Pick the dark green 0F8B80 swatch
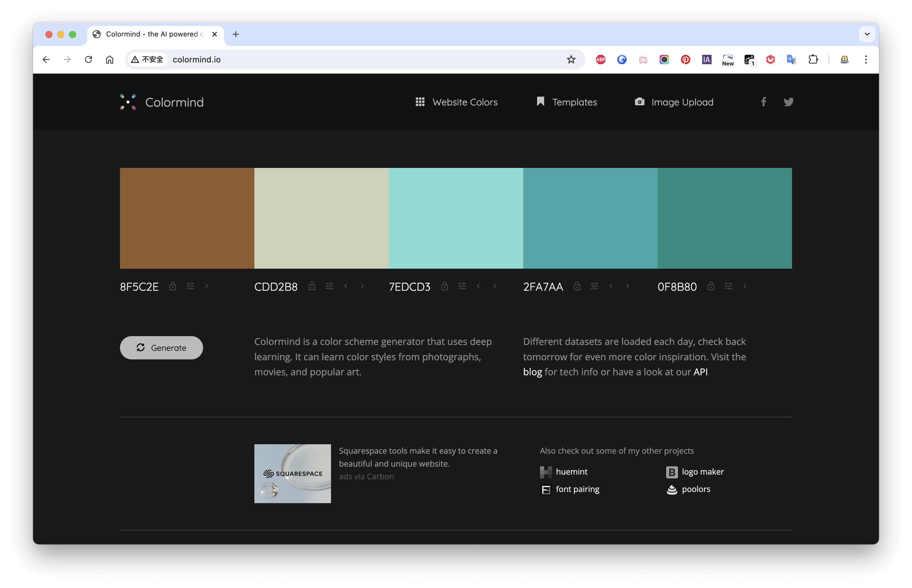This screenshot has width=912, height=588. (725, 218)
